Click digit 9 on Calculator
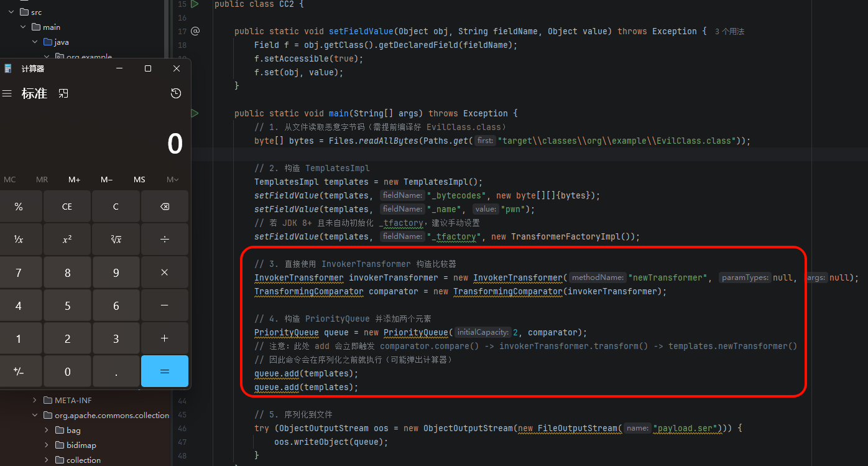The height and width of the screenshot is (466, 868). point(116,273)
